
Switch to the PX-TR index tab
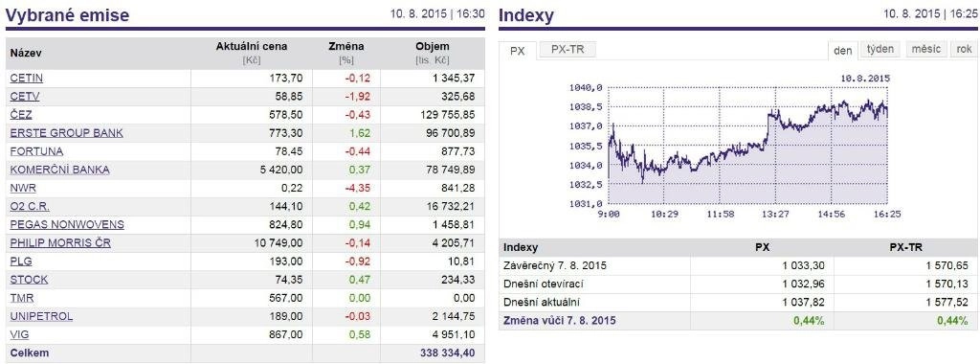click(x=568, y=50)
